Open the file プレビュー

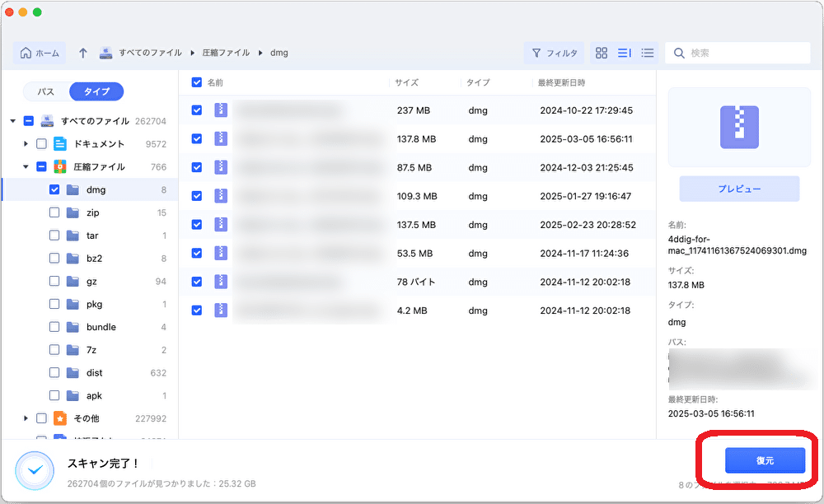coord(738,189)
